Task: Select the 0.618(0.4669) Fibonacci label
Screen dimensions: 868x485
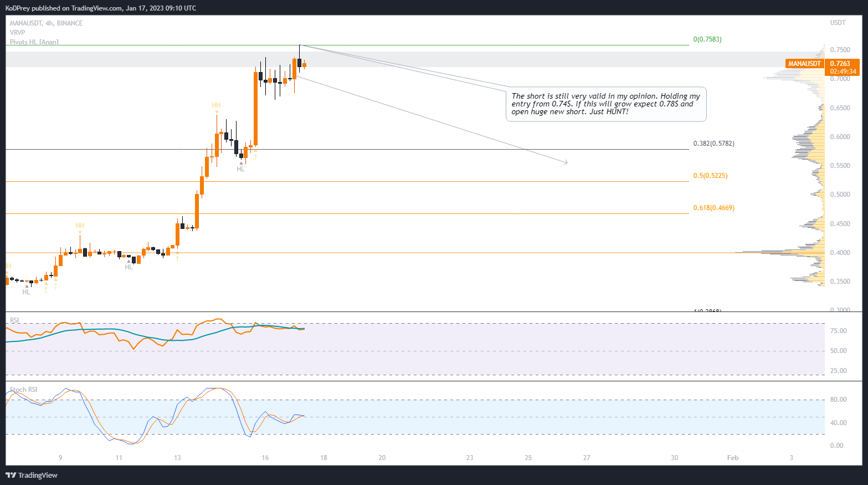Action: pos(713,208)
